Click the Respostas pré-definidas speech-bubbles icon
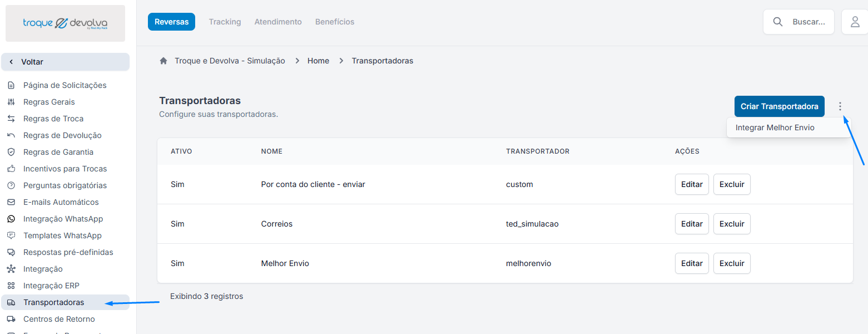 coord(11,252)
